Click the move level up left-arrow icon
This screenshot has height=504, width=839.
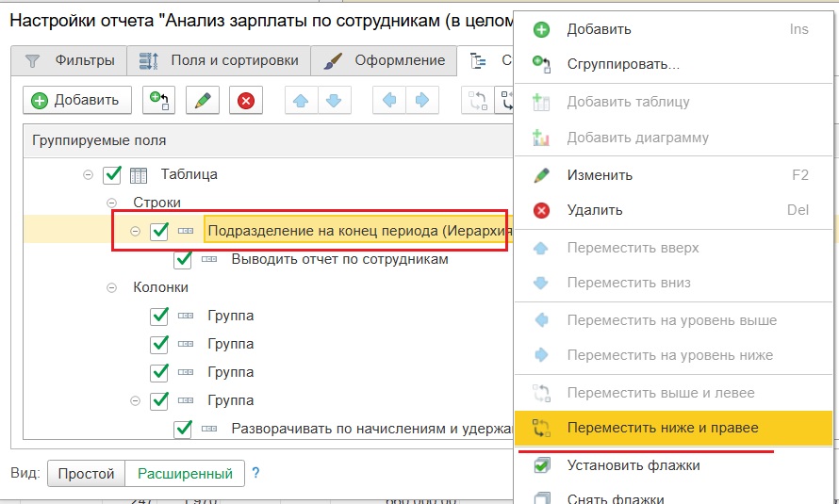389,100
